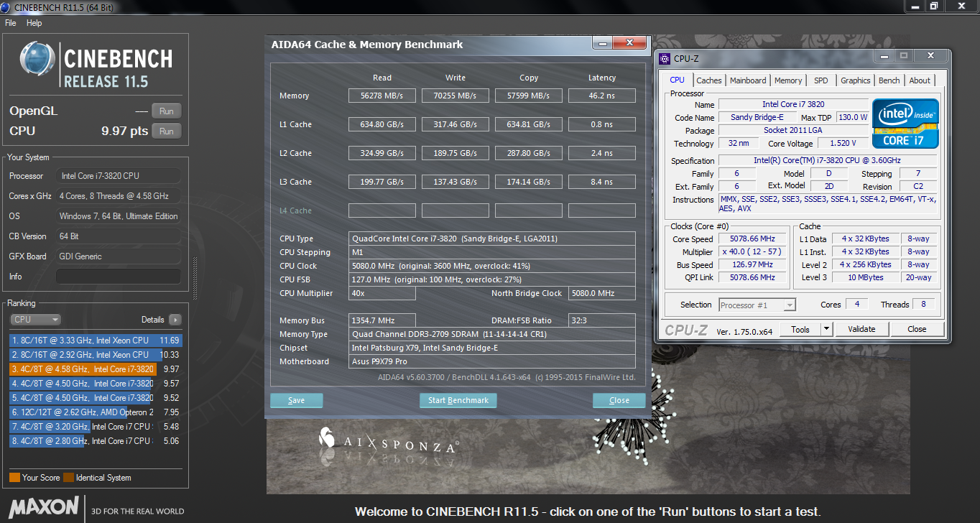Open the Mainboard tab in CPU-Z
This screenshot has width=980, height=523.
pyautogui.click(x=748, y=80)
